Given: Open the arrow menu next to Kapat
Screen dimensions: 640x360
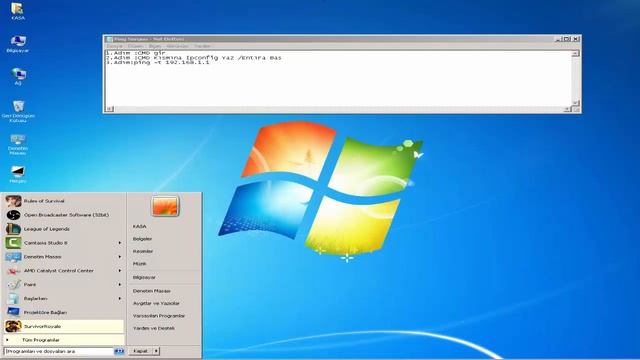Looking at the screenshot, I should pos(156,351).
